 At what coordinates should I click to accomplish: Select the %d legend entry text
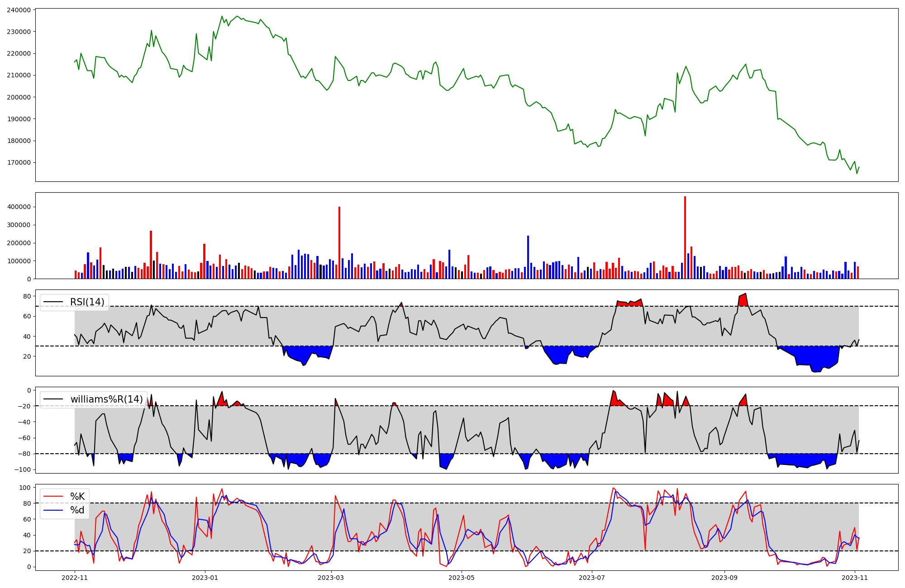(x=77, y=510)
